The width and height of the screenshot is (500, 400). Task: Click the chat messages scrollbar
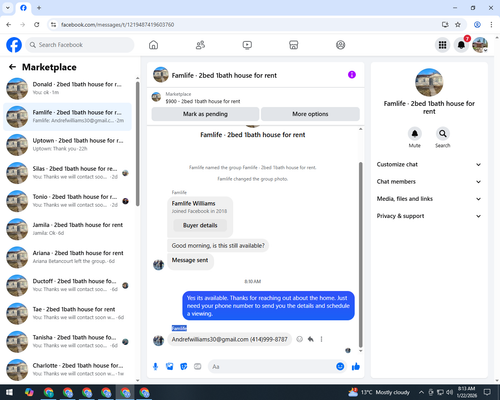pos(360,255)
